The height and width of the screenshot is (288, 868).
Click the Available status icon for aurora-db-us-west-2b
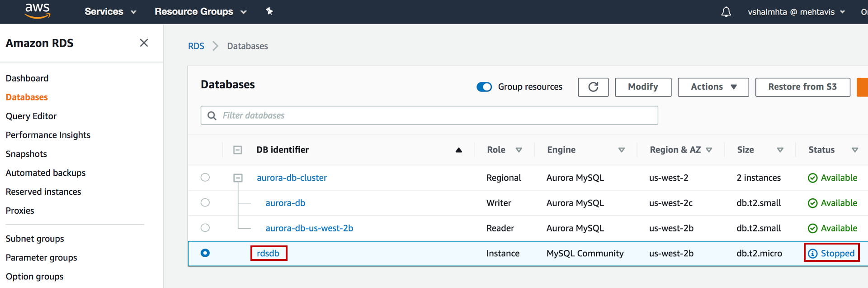click(812, 228)
